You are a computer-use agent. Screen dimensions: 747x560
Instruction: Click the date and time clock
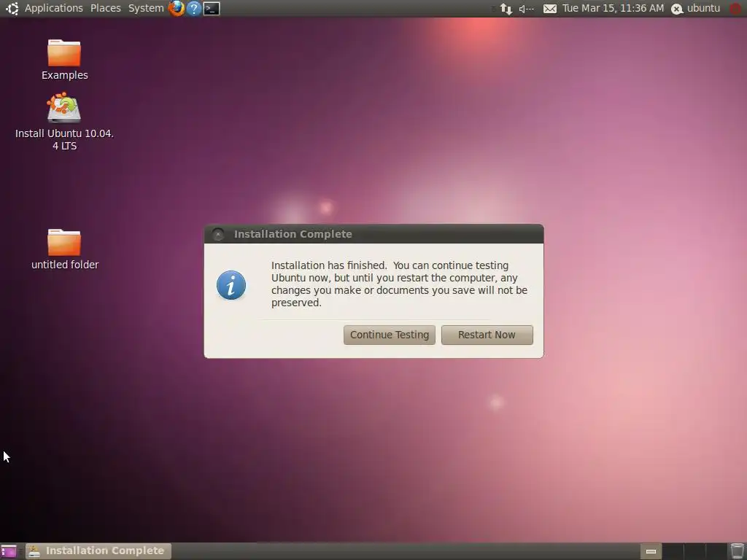coord(613,8)
